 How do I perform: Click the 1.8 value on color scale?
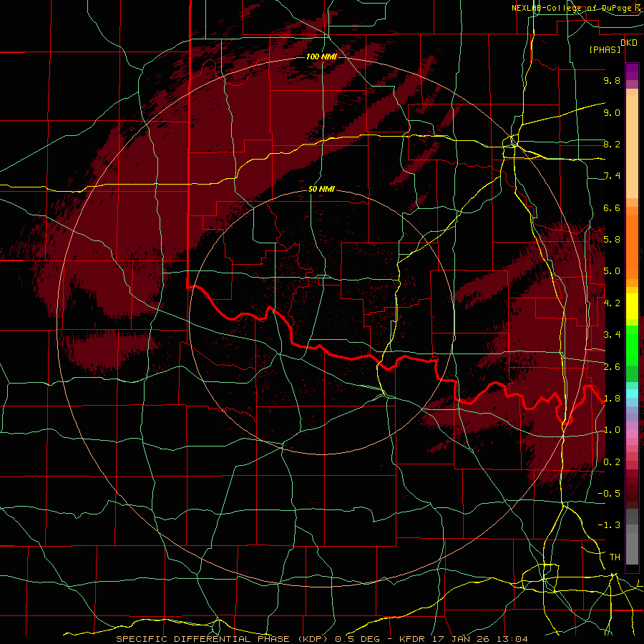(612, 399)
